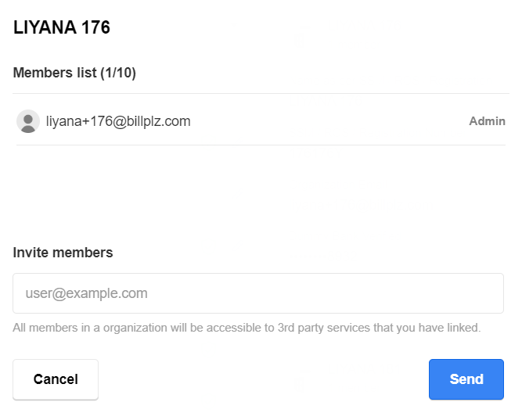
Task: Click the LIYANA 176 organization title
Action: pos(62,28)
